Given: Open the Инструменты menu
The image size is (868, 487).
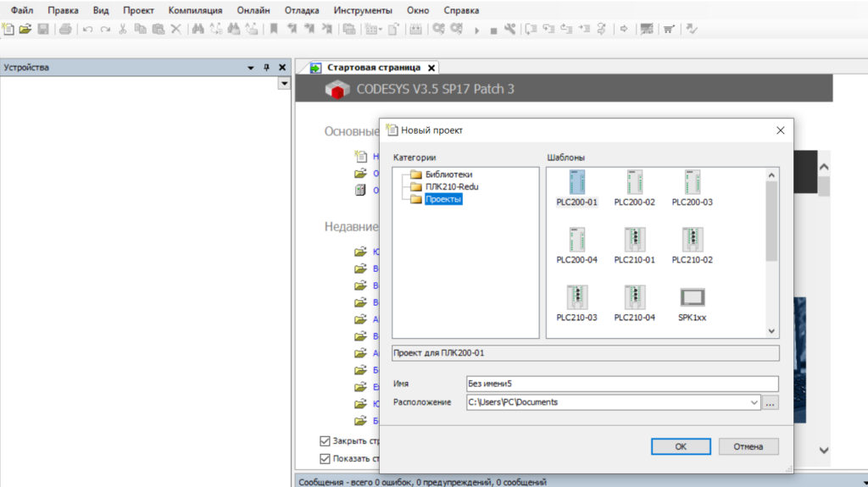Looking at the screenshot, I should click(363, 10).
